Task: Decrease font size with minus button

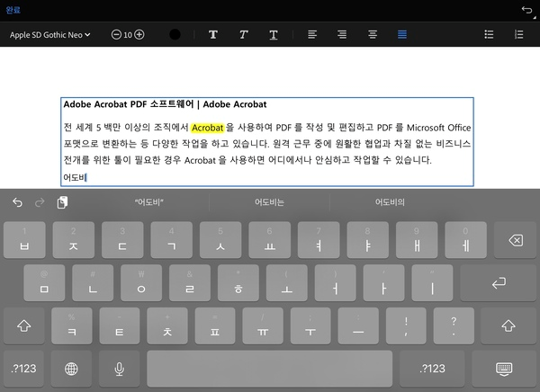Action: point(116,34)
